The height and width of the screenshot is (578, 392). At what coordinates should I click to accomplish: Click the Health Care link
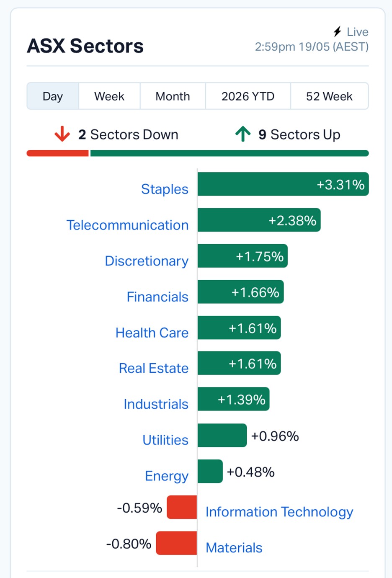coord(152,333)
